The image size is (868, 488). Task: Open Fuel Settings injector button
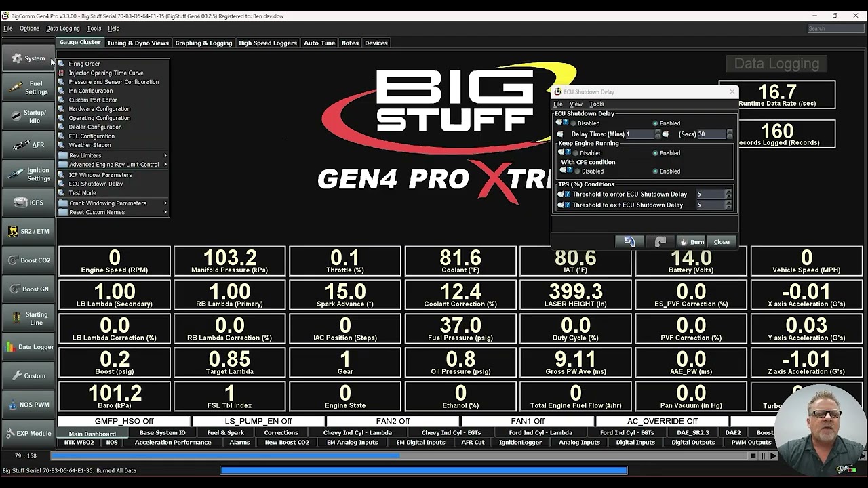(28, 87)
